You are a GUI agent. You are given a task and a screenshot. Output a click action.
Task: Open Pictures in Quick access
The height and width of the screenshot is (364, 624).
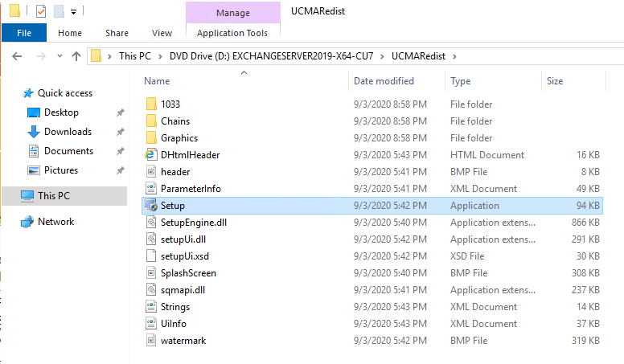click(61, 170)
